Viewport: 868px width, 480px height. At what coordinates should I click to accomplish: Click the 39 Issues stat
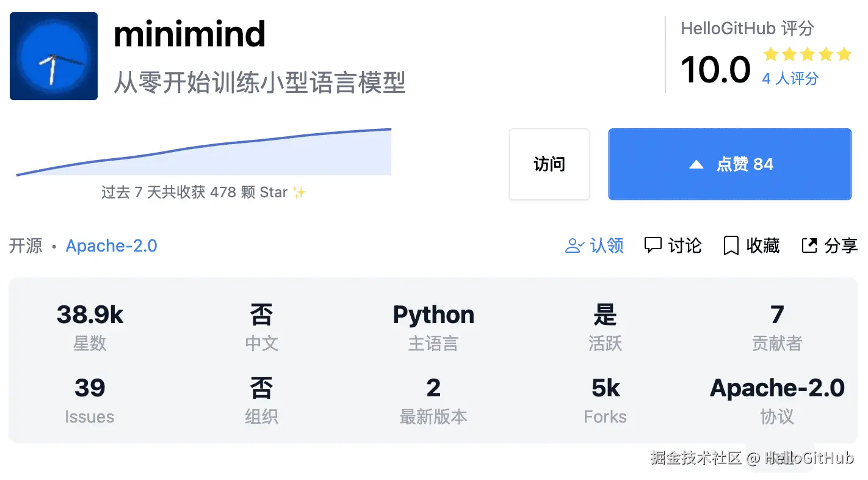tap(90, 388)
